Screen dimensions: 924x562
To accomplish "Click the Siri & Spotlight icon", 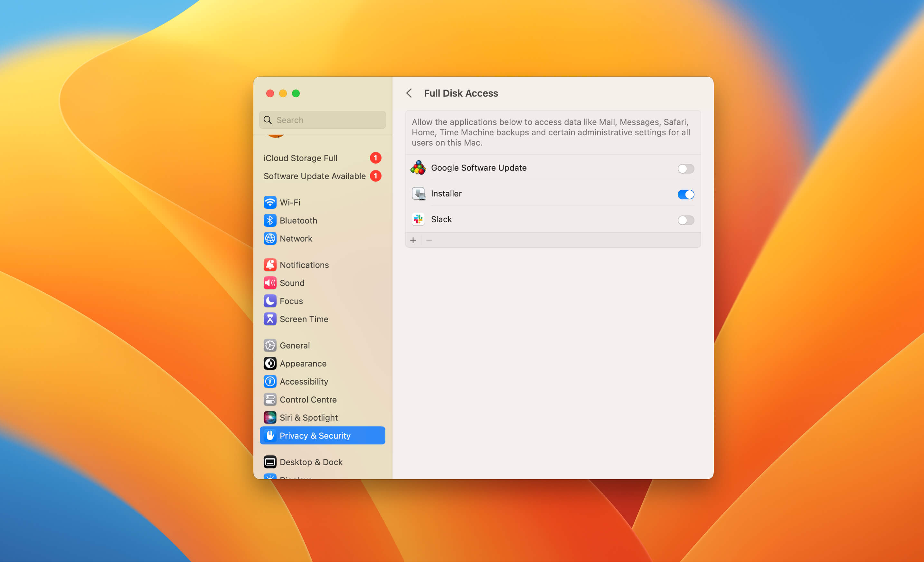I will (x=269, y=418).
